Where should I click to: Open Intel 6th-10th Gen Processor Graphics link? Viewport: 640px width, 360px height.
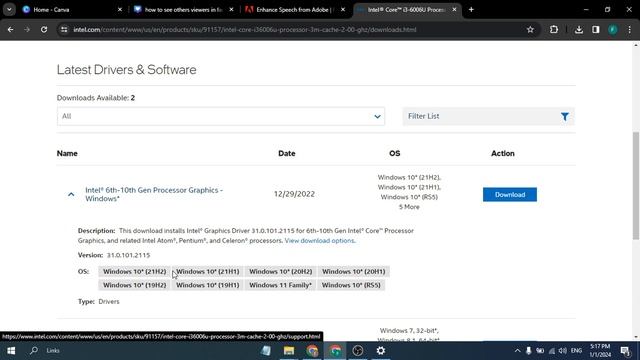point(154,194)
